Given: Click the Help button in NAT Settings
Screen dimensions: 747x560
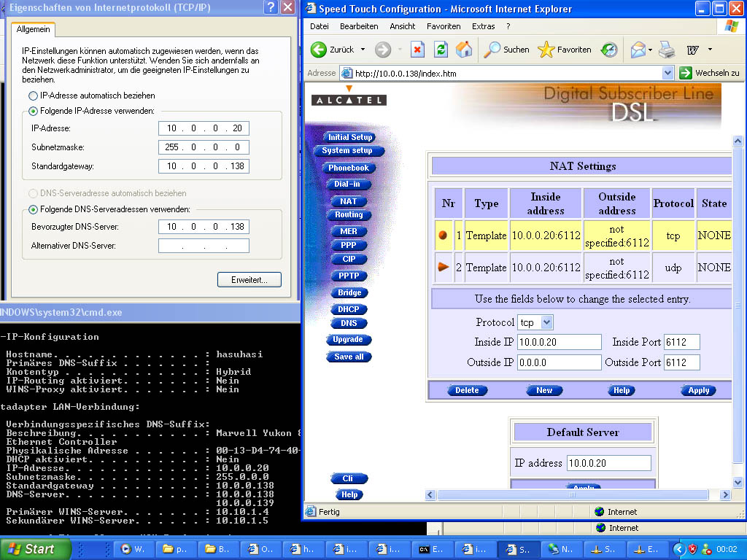Looking at the screenshot, I should (622, 390).
